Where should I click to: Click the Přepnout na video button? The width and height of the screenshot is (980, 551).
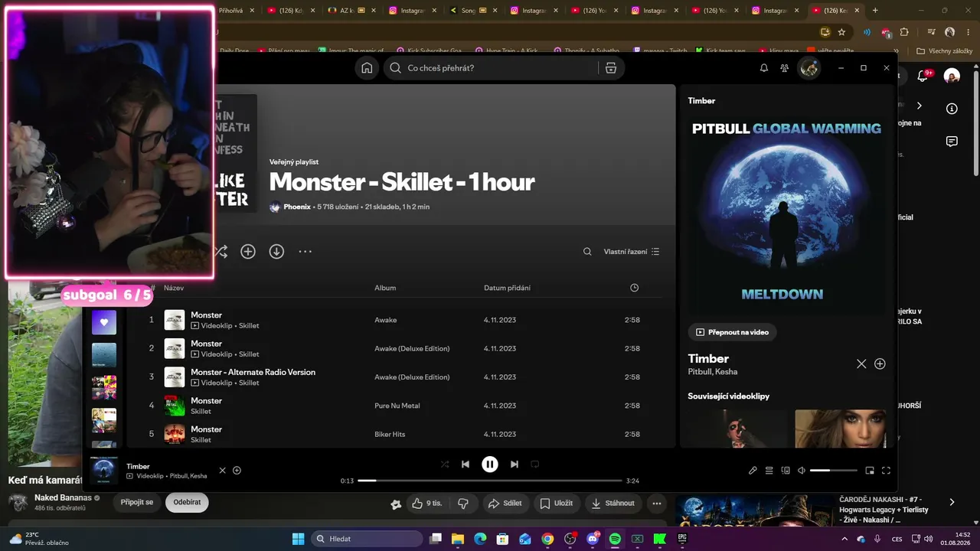pyautogui.click(x=733, y=332)
